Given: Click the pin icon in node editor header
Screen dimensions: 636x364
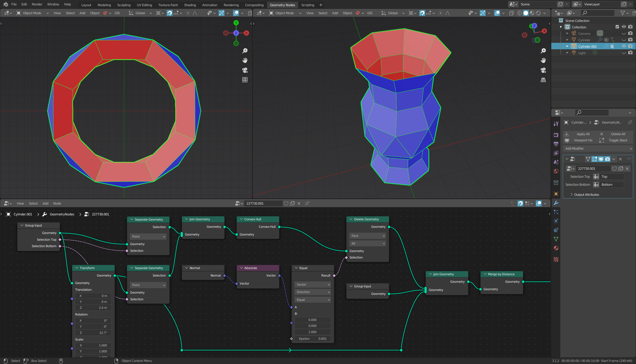Looking at the screenshot, I should tap(307, 203).
